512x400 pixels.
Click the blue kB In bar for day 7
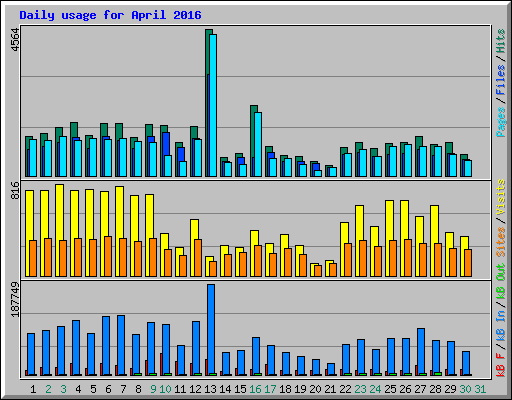click(x=121, y=345)
